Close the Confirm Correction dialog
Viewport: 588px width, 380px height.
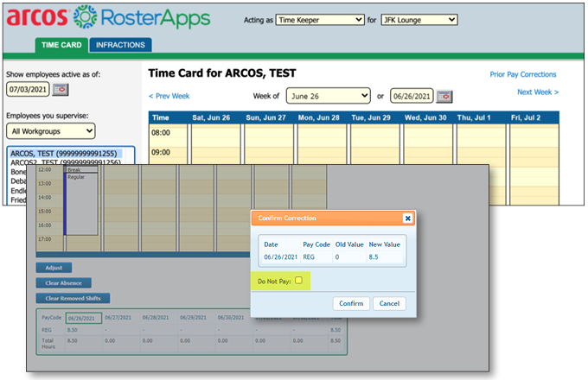click(407, 218)
